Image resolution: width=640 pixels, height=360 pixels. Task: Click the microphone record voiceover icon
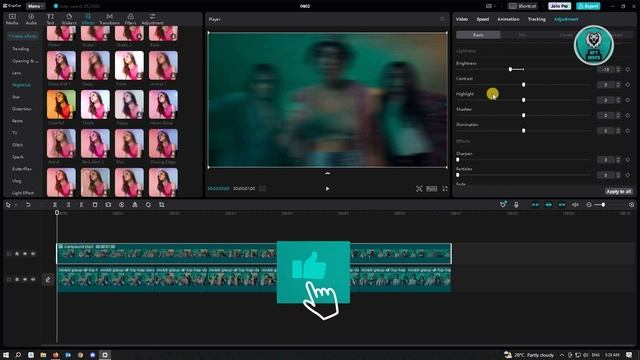[516, 204]
